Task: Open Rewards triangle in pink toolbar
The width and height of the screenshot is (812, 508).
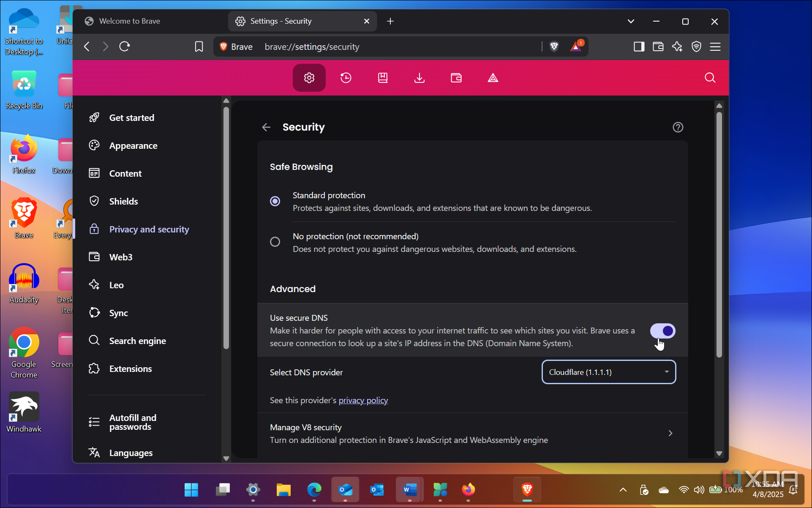Action: click(x=493, y=78)
